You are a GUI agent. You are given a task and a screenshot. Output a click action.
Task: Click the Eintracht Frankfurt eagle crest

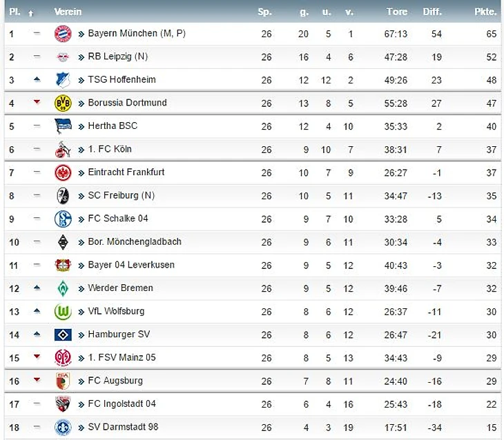(x=63, y=173)
